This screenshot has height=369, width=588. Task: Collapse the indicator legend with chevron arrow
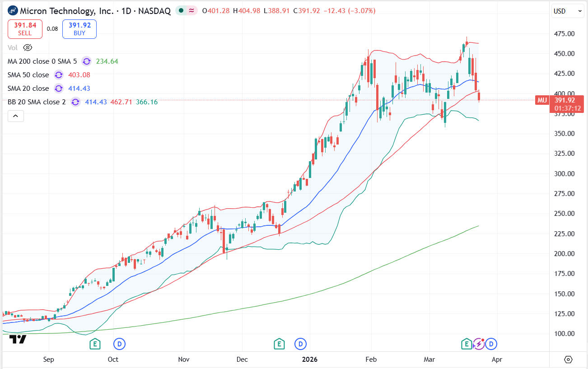coord(15,116)
